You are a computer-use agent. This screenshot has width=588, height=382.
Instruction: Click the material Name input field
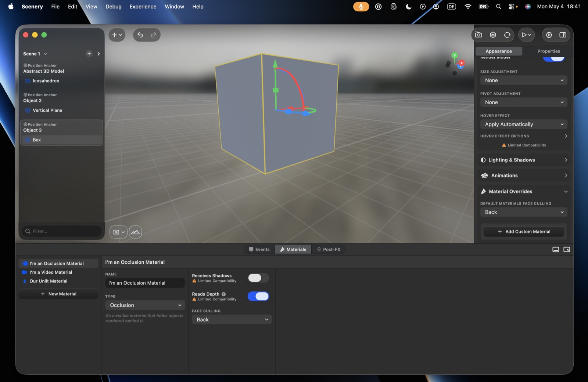click(145, 283)
